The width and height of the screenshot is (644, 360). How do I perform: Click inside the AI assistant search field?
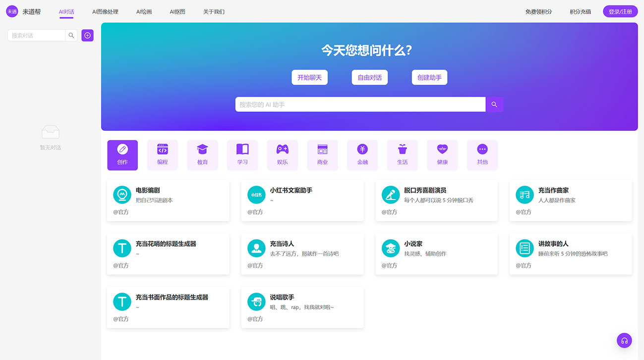(360, 104)
